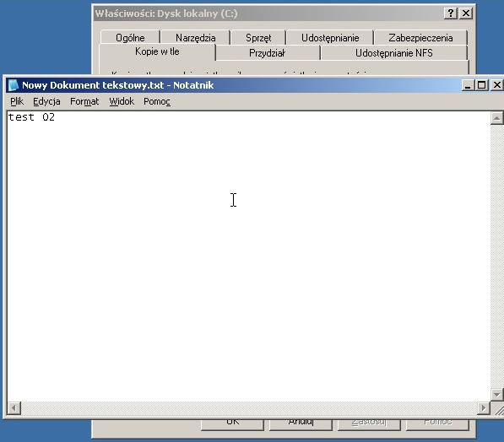Click the Help question mark button
This screenshot has height=442, width=504.
click(x=451, y=13)
